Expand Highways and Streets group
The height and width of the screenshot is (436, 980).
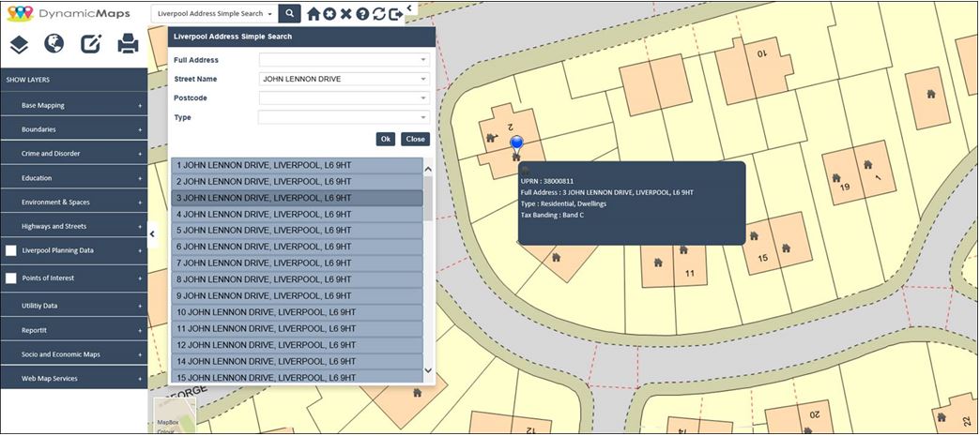tap(74, 226)
